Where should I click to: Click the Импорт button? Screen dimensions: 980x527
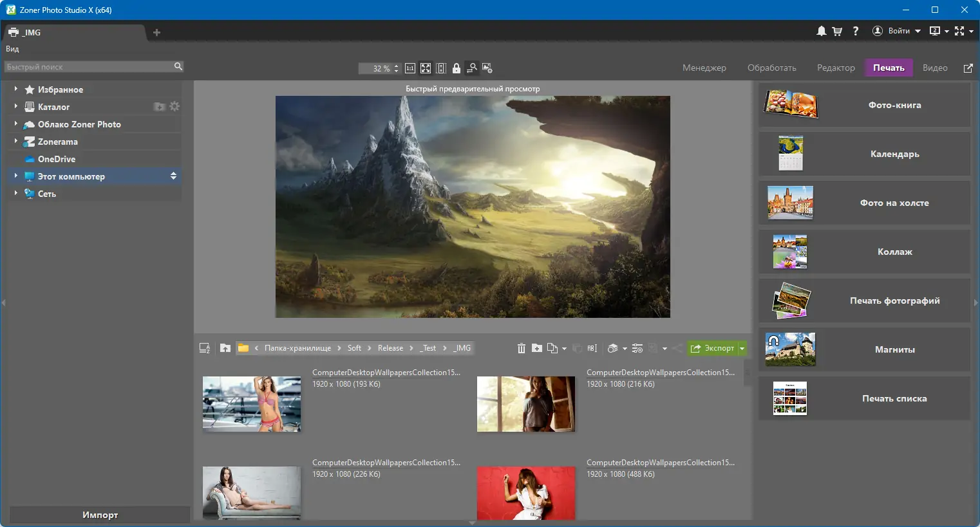click(100, 515)
